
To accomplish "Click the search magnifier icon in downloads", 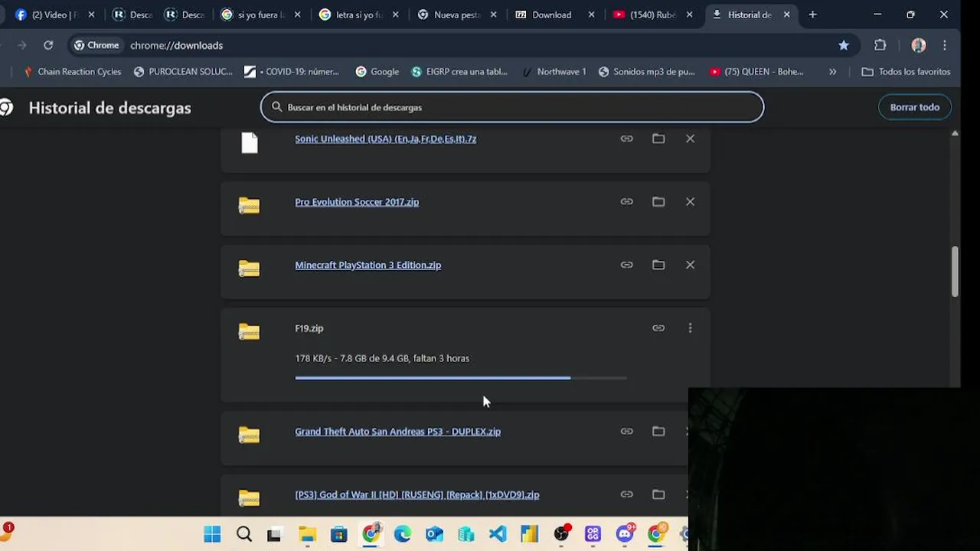I will pyautogui.click(x=277, y=107).
